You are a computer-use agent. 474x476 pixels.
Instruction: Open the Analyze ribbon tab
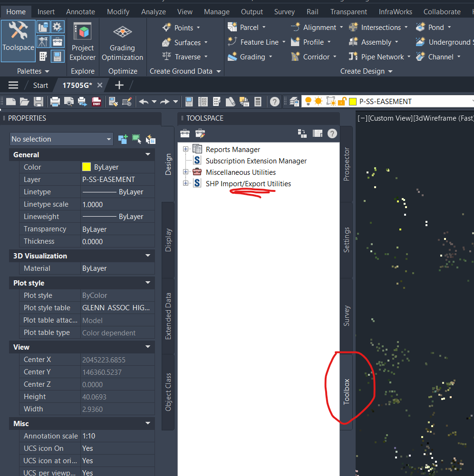click(x=154, y=11)
